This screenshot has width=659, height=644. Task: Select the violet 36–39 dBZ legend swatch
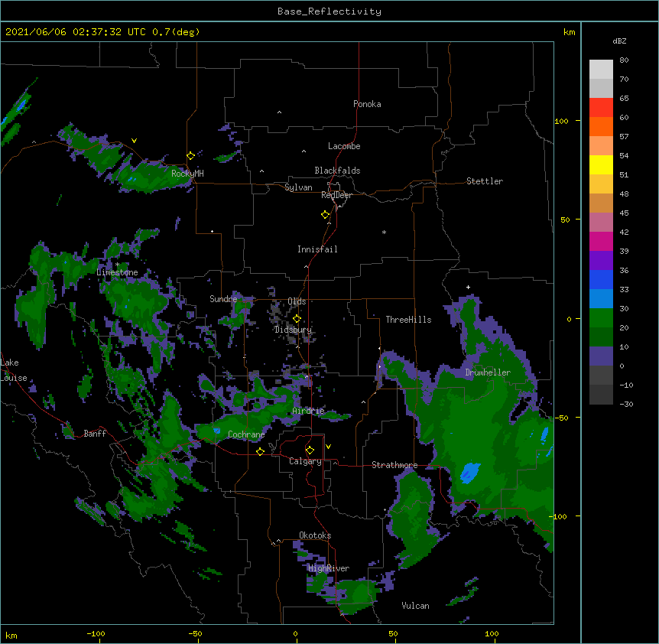coord(601,260)
